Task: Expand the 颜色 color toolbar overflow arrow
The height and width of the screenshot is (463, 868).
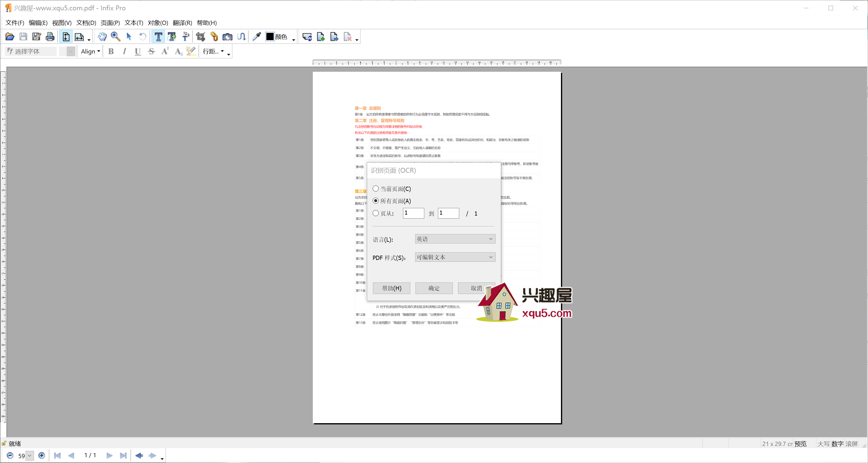Action: (x=293, y=40)
